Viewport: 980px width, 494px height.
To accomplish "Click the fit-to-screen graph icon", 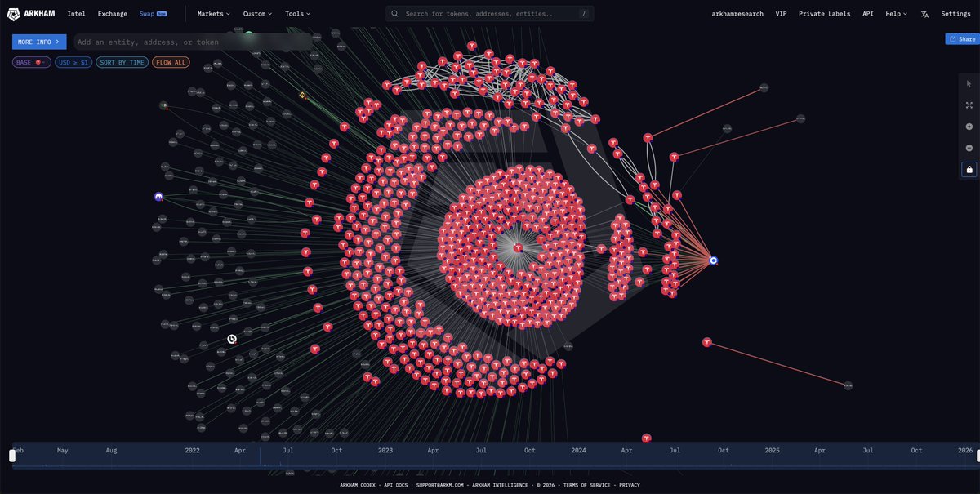I will pyautogui.click(x=969, y=105).
